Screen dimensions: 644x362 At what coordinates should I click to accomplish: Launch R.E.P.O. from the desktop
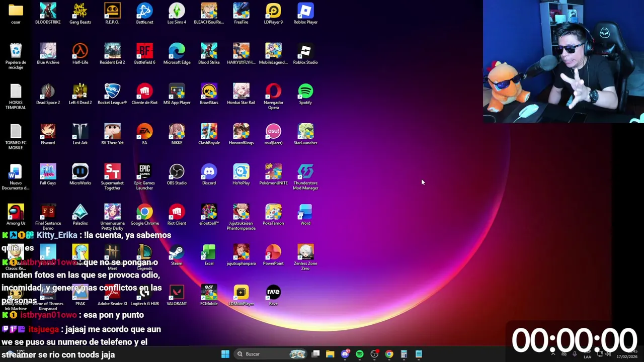point(112,14)
